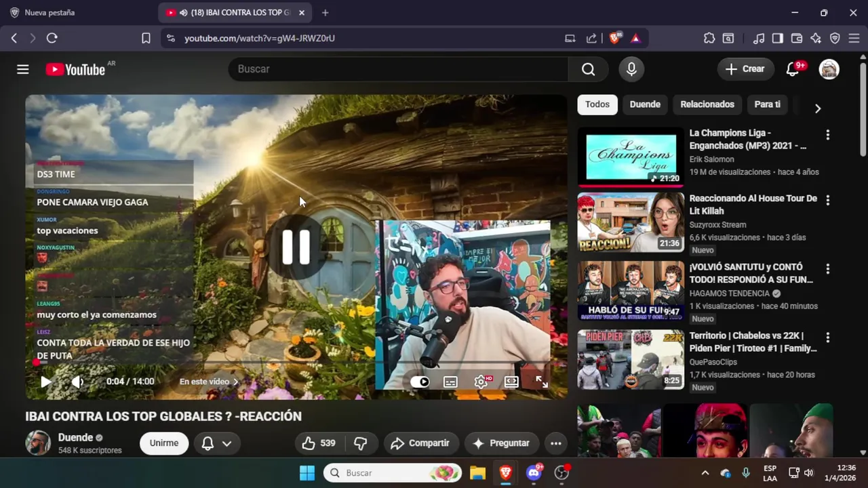
Task: Select the 'Relacionados' filter chip
Action: 707,104
